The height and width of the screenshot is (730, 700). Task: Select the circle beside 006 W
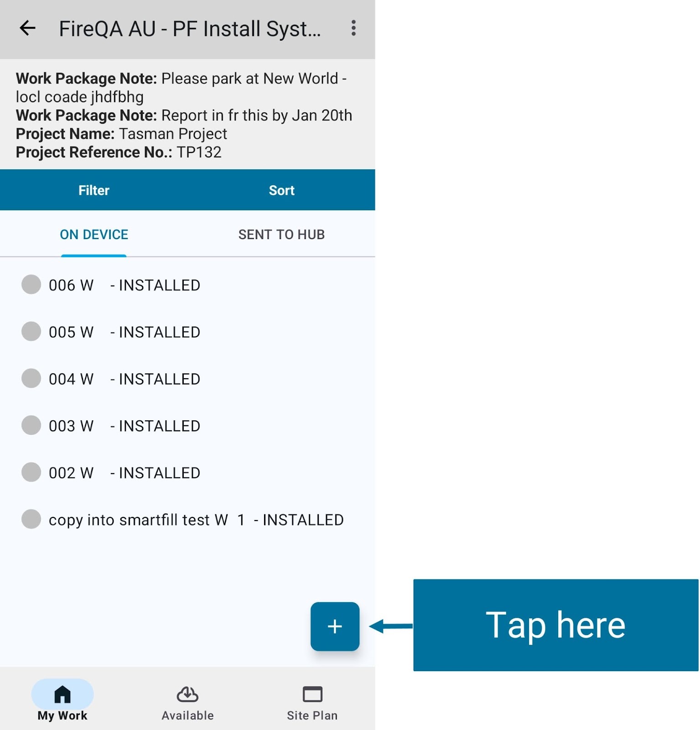pyautogui.click(x=31, y=285)
